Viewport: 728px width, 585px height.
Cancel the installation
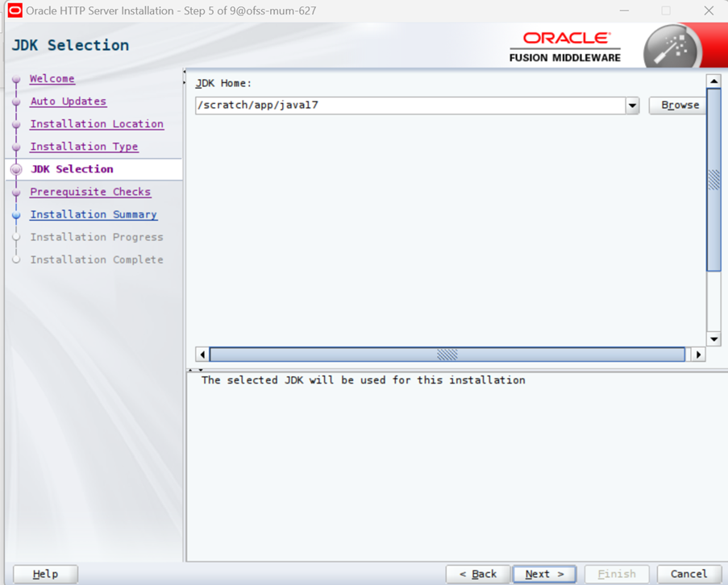pos(689,575)
